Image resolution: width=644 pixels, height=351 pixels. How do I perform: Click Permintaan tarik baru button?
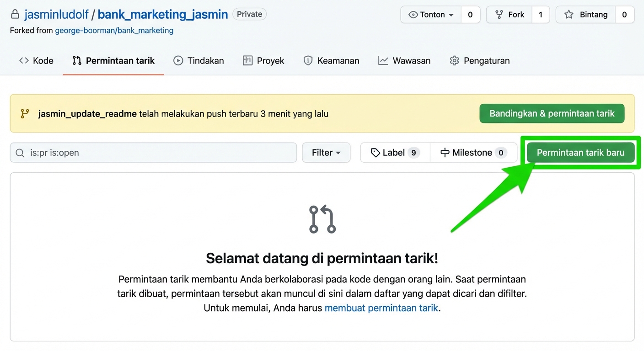[x=580, y=153]
